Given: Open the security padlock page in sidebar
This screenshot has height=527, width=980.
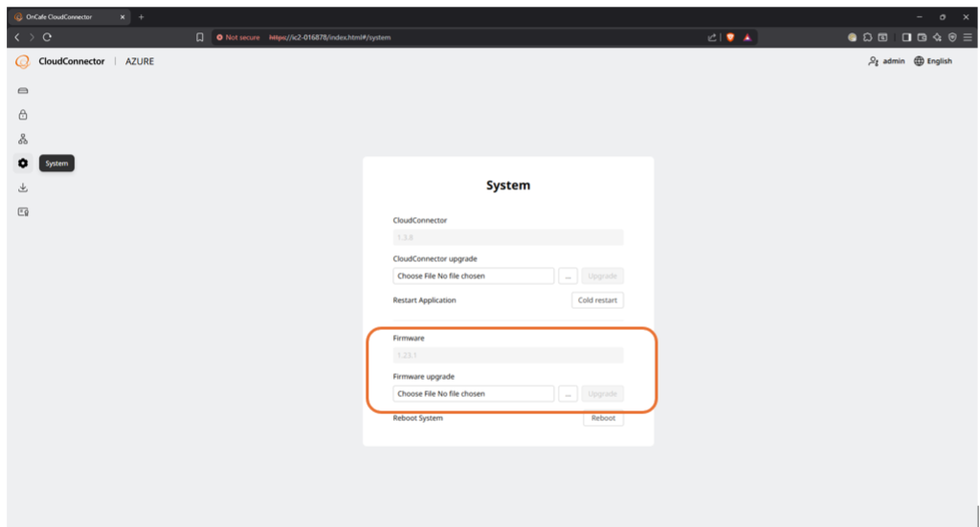Looking at the screenshot, I should (x=23, y=115).
